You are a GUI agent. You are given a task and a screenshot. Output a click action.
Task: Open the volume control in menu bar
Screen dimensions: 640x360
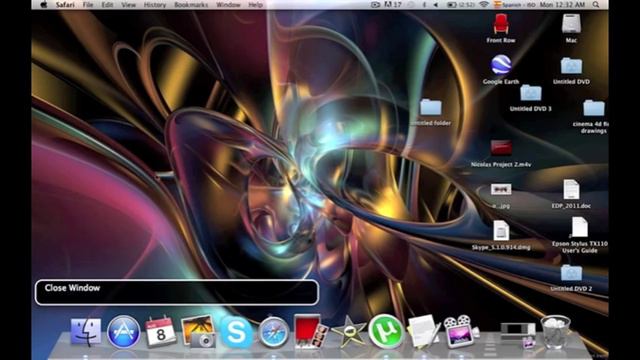click(436, 5)
